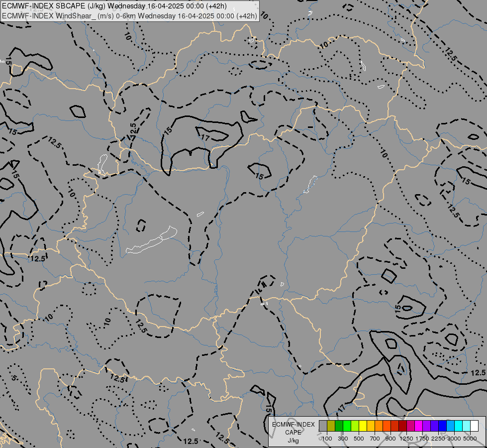Click the orange swatch right of 700
487x448 pixels.
pos(379,426)
